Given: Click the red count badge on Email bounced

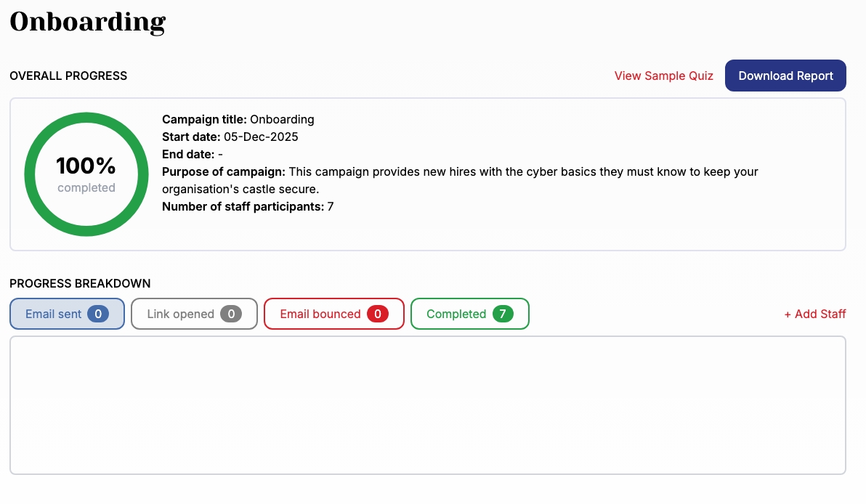Looking at the screenshot, I should (x=377, y=314).
